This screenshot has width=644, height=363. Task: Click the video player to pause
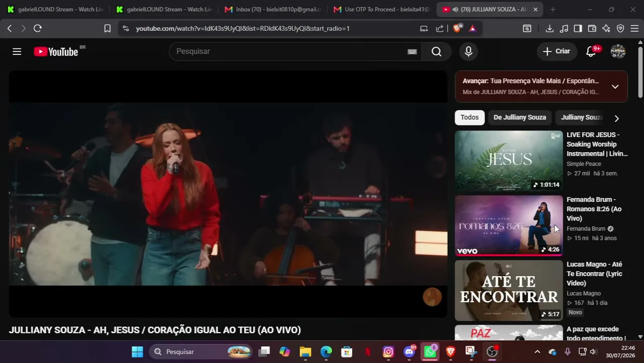click(x=228, y=194)
